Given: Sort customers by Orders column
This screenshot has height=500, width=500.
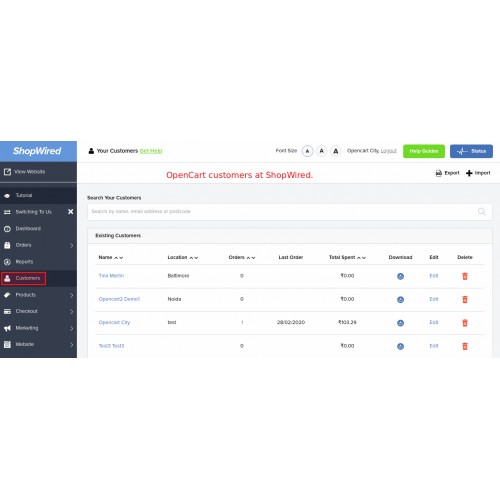Looking at the screenshot, I should coord(242,257).
